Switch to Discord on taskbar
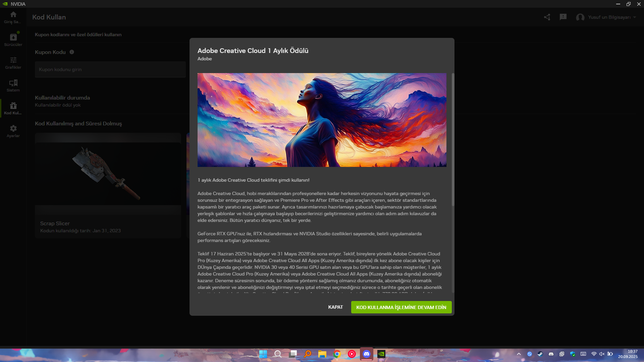This screenshot has width=644, height=362. (367, 354)
